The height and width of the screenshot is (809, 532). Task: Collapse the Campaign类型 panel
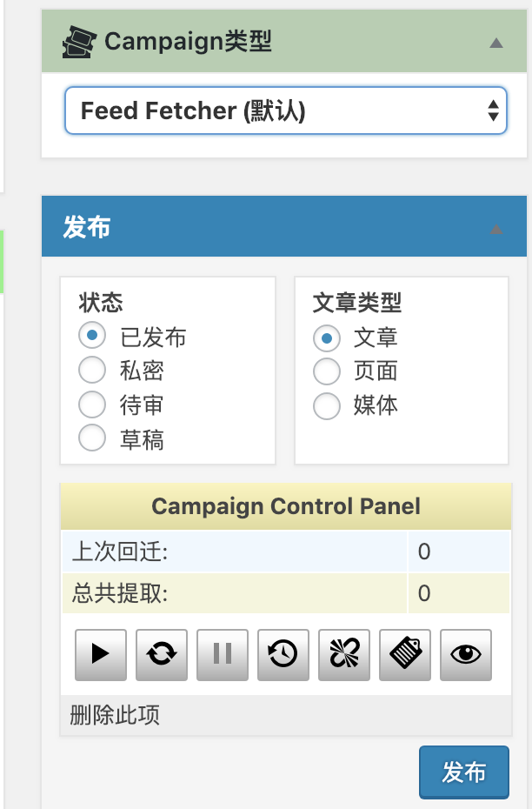495,43
